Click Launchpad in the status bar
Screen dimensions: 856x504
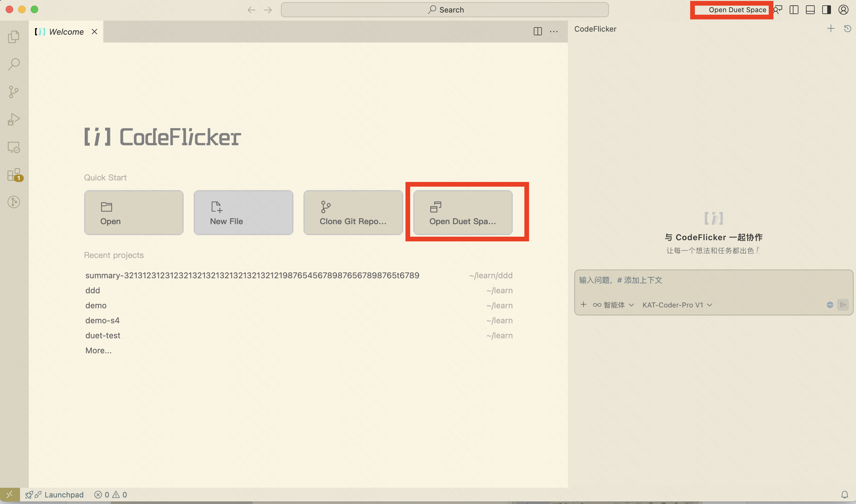[x=64, y=495]
